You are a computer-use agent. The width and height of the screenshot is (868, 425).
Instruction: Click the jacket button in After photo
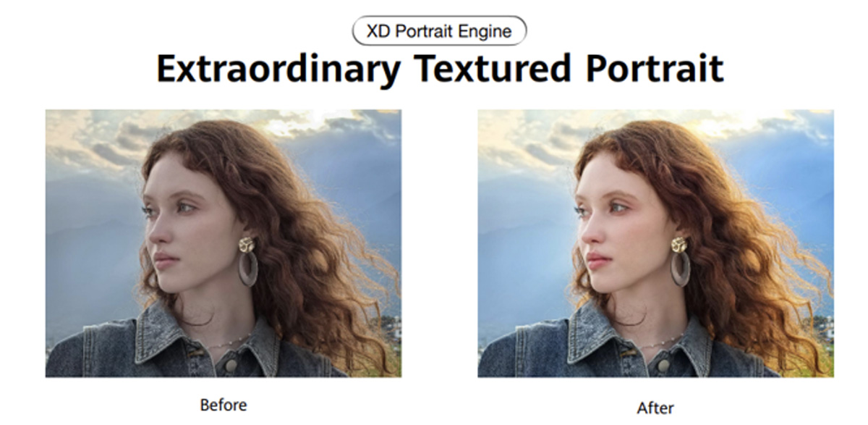(663, 365)
